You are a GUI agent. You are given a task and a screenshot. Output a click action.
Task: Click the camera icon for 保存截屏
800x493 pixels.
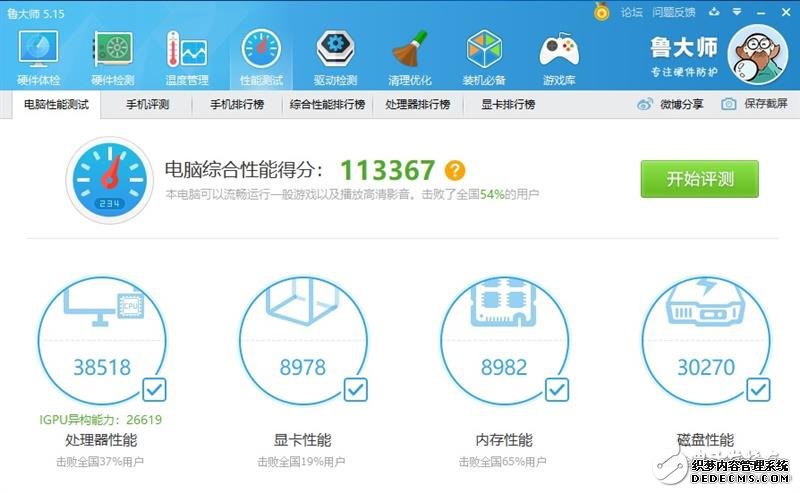pos(729,104)
